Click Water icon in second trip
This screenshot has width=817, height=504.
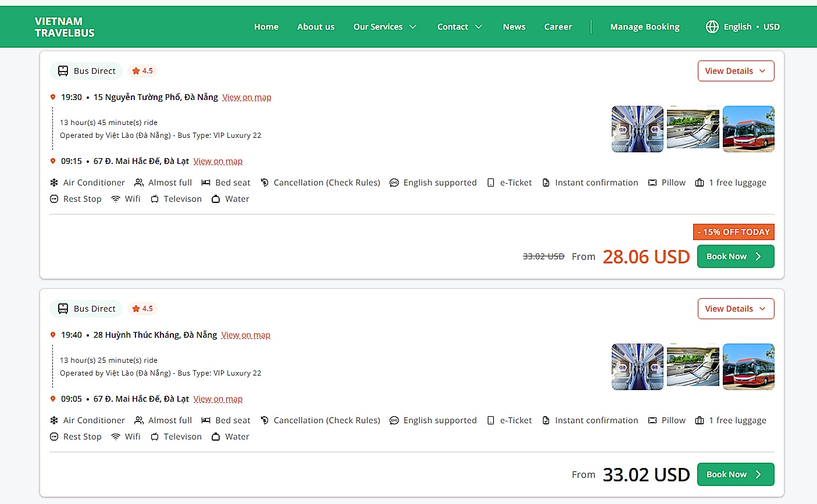[x=216, y=437]
